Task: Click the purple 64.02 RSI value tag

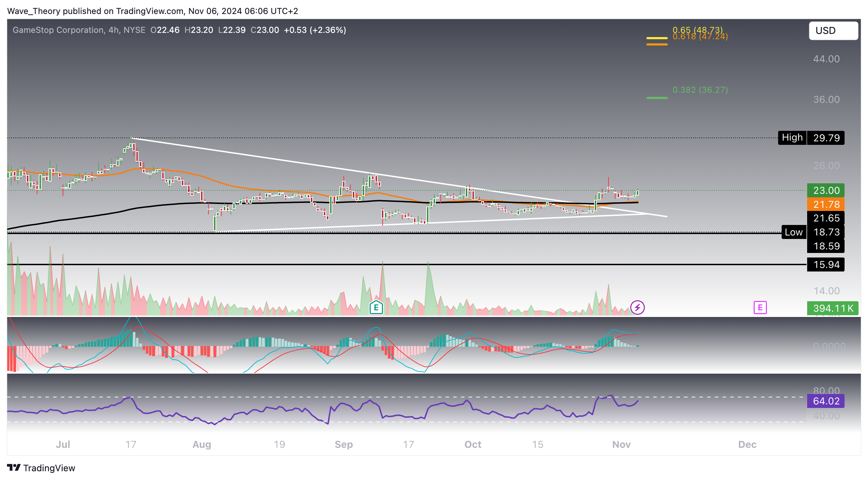Action: coord(826,401)
